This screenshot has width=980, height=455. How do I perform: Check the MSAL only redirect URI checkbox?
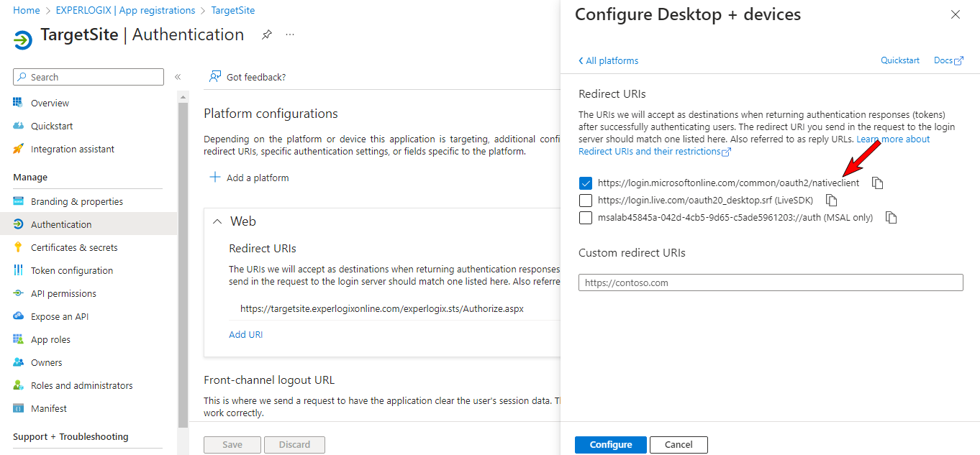tap(585, 217)
